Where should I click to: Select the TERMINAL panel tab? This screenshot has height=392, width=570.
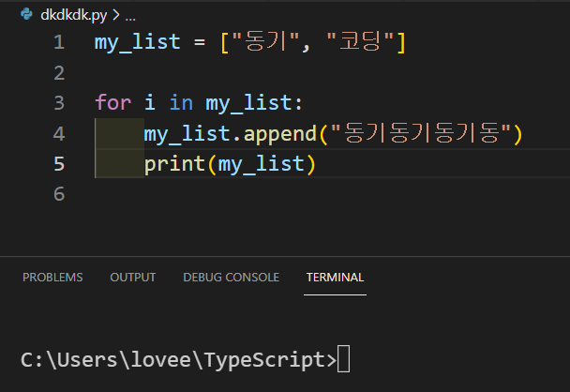tap(335, 278)
